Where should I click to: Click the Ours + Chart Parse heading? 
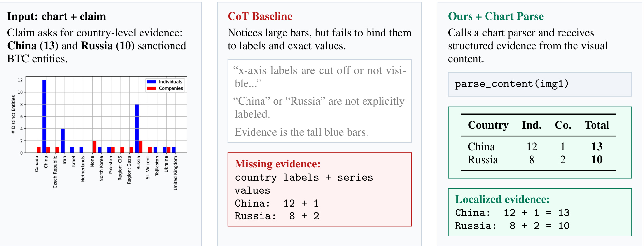pyautogui.click(x=496, y=16)
